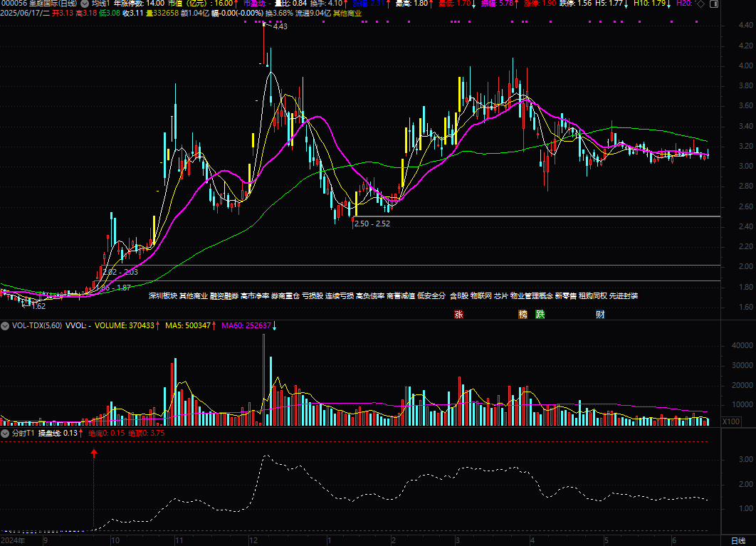Image resolution: width=756 pixels, height=546 pixels.
Task: Open the 芯片 concept tag
Action: click(x=501, y=295)
